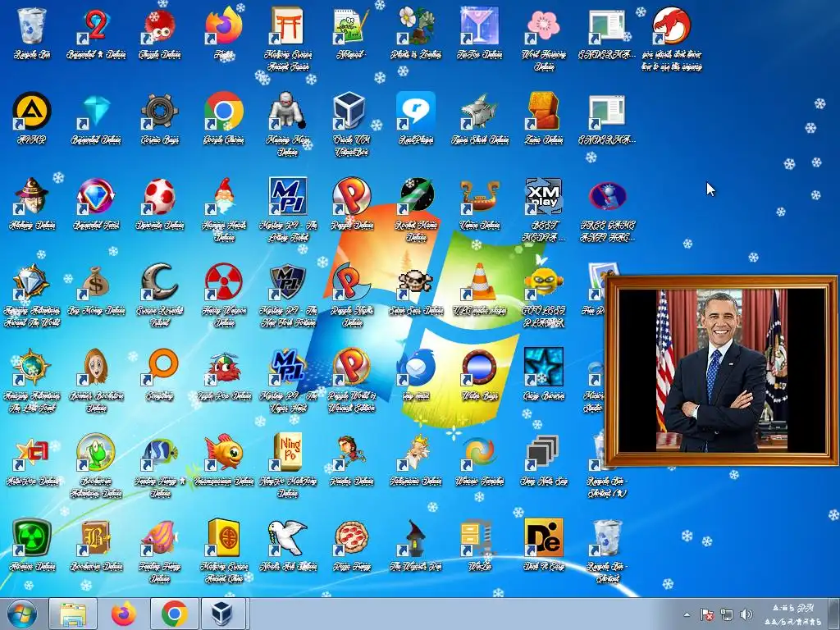This screenshot has height=630, width=840.
Task: Open Mystery PI Vegas Heist icon
Action: [x=288, y=367]
